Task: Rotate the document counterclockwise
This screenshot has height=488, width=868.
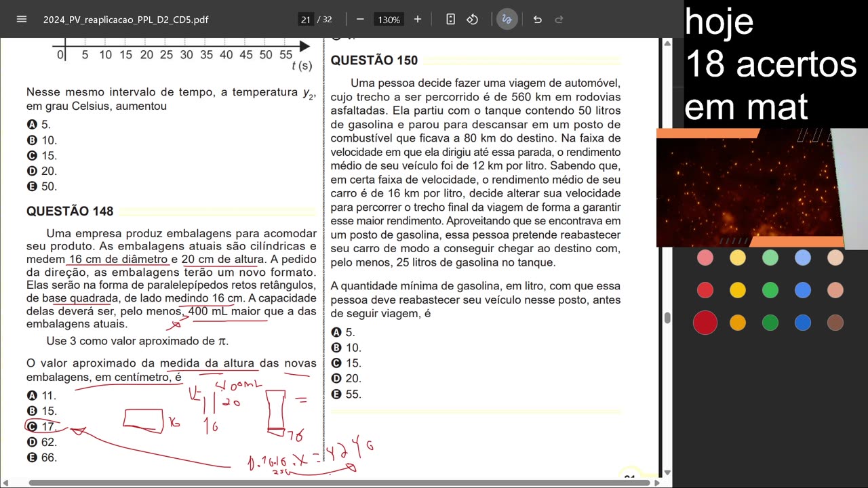Action: pyautogui.click(x=473, y=19)
